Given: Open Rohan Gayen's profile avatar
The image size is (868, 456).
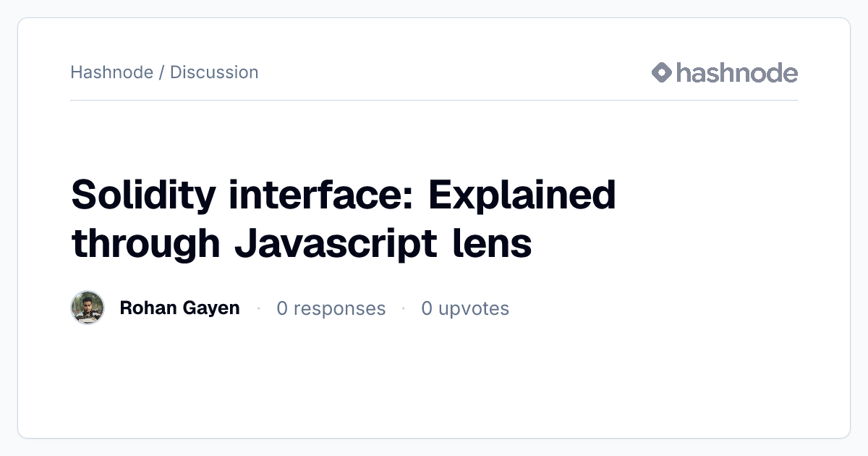Looking at the screenshot, I should [88, 308].
